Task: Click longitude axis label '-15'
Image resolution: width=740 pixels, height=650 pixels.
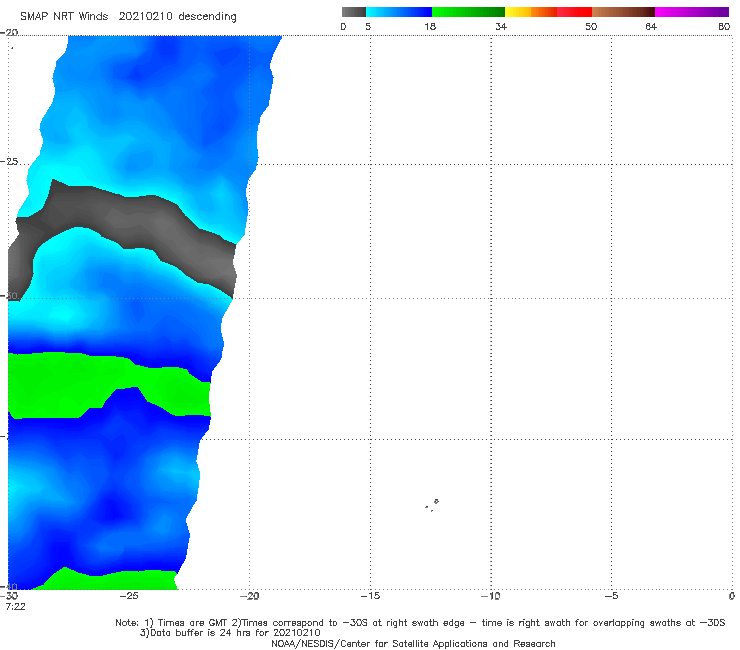Action: click(x=370, y=596)
